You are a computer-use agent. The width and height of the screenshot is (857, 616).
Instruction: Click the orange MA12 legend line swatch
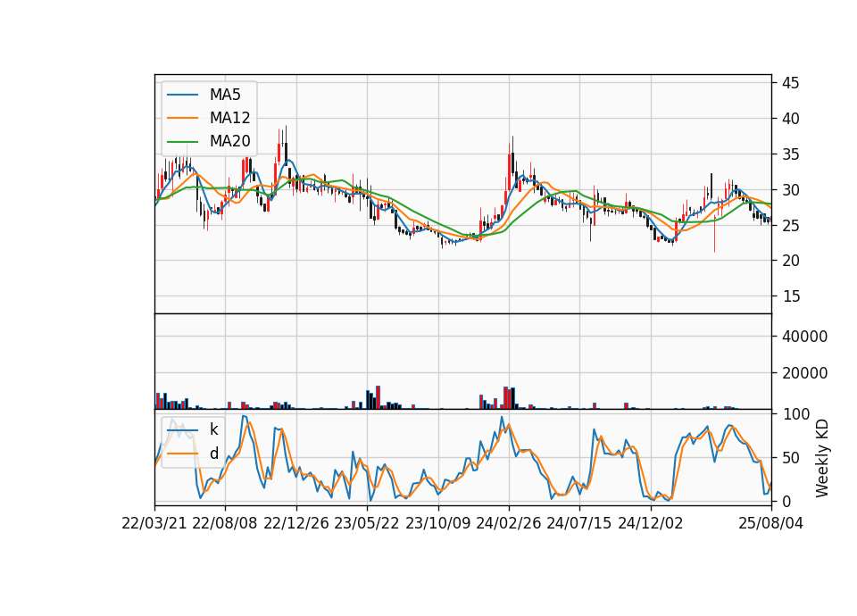pyautogui.click(x=182, y=118)
